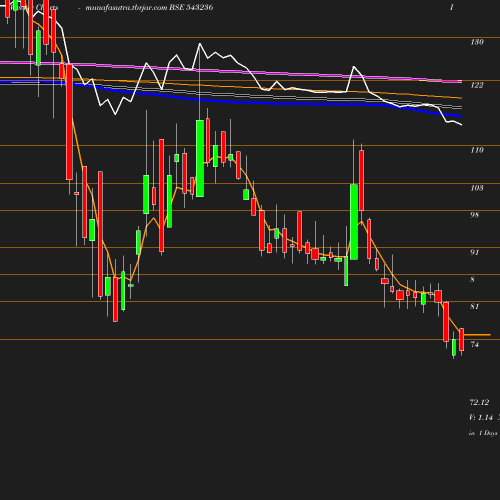Click the 103 price axis label
The height and width of the screenshot is (500, 500).
(x=477, y=188)
